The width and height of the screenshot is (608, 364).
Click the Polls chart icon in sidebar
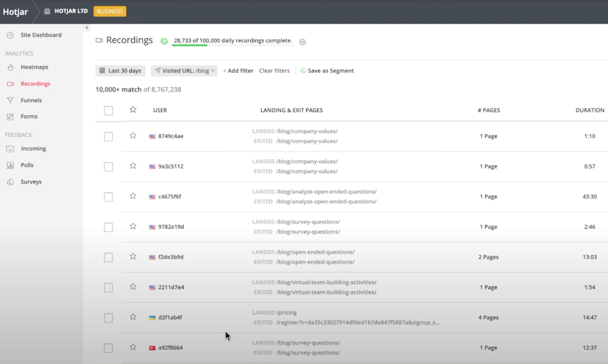tap(10, 165)
